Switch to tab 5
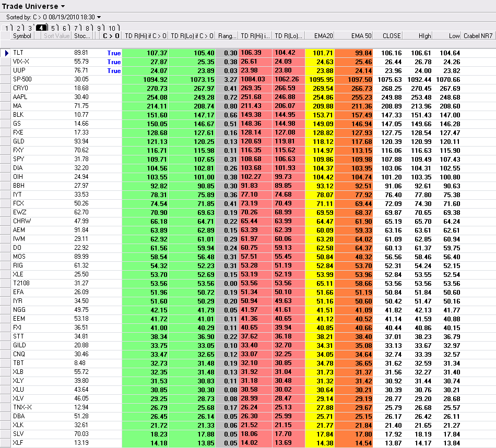This screenshot has width=496, height=448. pyautogui.click(x=54, y=28)
